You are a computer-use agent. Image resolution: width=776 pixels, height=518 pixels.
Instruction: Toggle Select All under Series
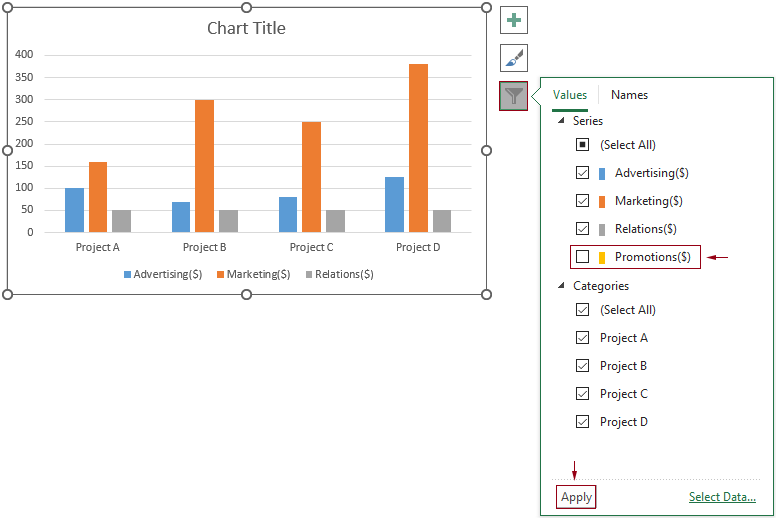pyautogui.click(x=583, y=145)
